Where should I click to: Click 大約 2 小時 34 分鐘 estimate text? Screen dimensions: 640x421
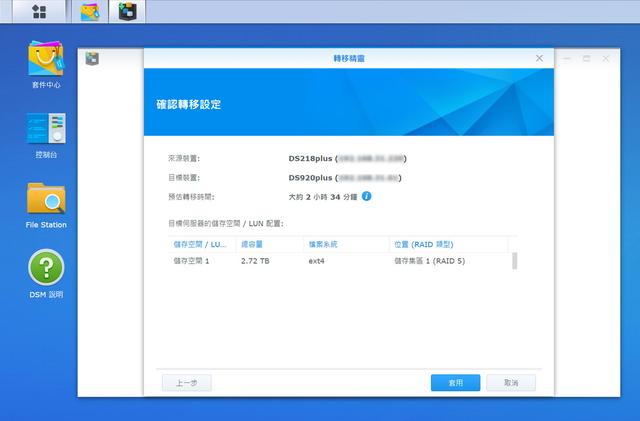[323, 197]
